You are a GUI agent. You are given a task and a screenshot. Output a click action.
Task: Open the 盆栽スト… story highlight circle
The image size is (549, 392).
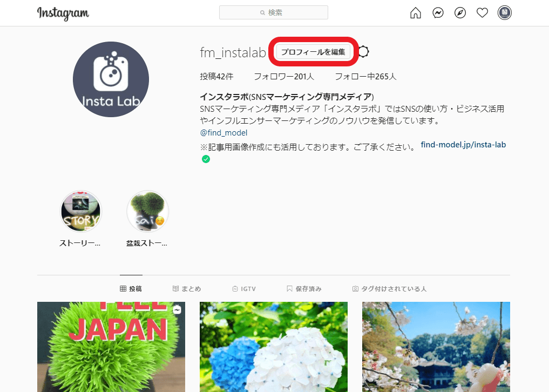pyautogui.click(x=147, y=211)
